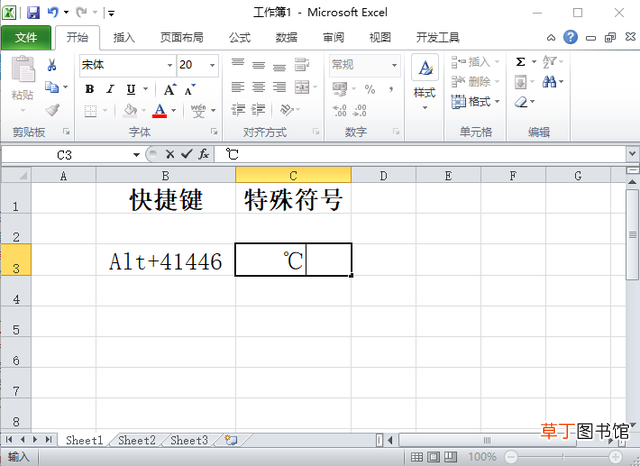Click the borders grid icon

[91, 111]
